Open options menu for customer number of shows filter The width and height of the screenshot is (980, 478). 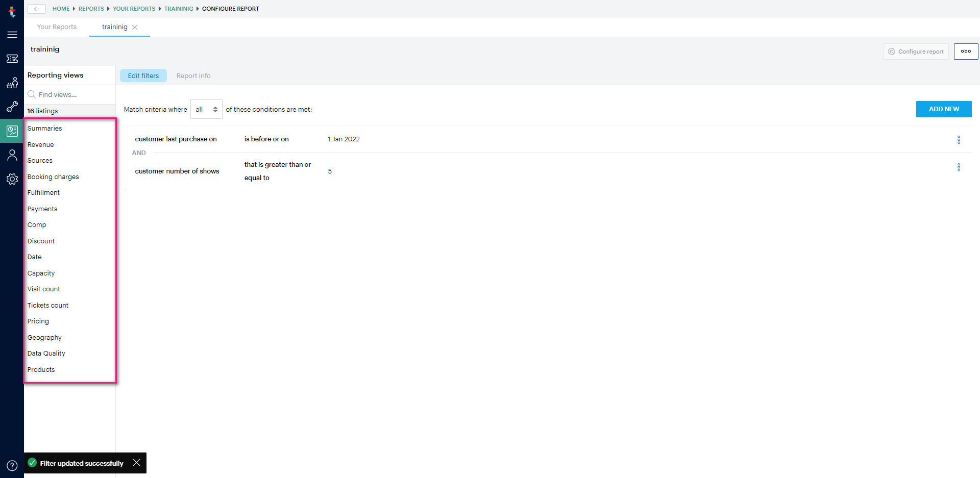click(959, 167)
